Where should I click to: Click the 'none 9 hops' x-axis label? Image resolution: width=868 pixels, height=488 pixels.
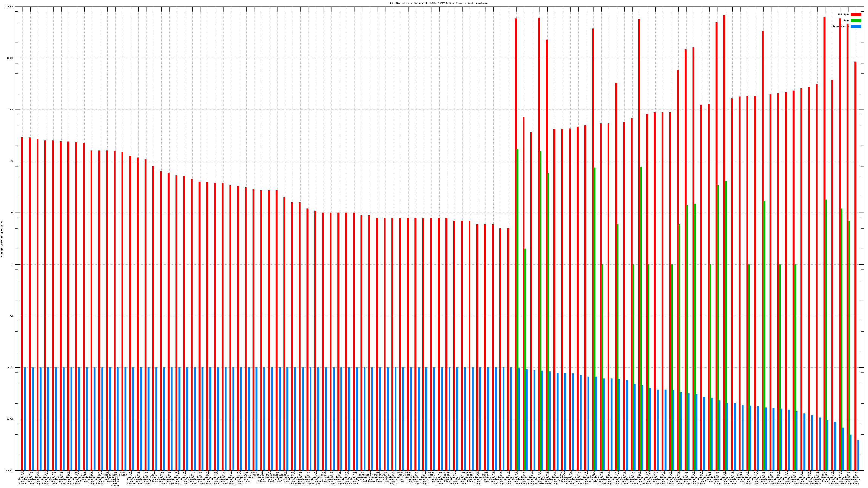(254, 474)
